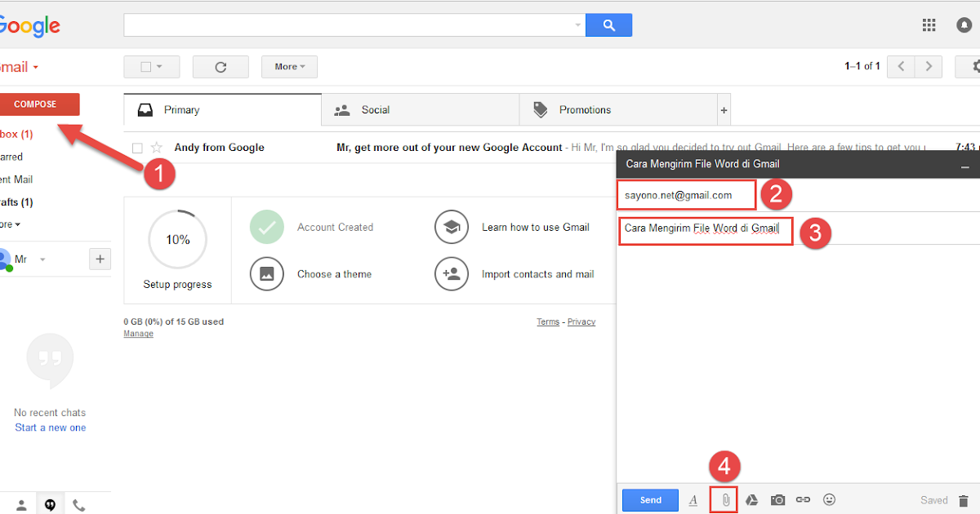980x514 pixels.
Task: Refresh the inbox
Action: (220, 67)
